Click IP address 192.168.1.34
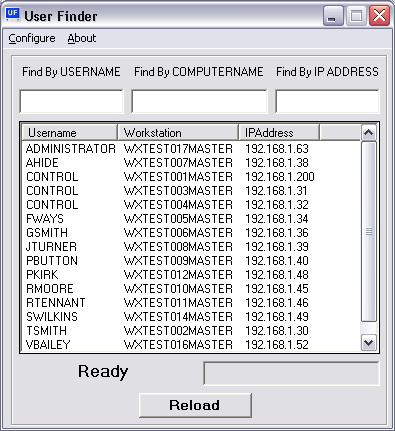This screenshot has height=431, width=395. point(277,219)
